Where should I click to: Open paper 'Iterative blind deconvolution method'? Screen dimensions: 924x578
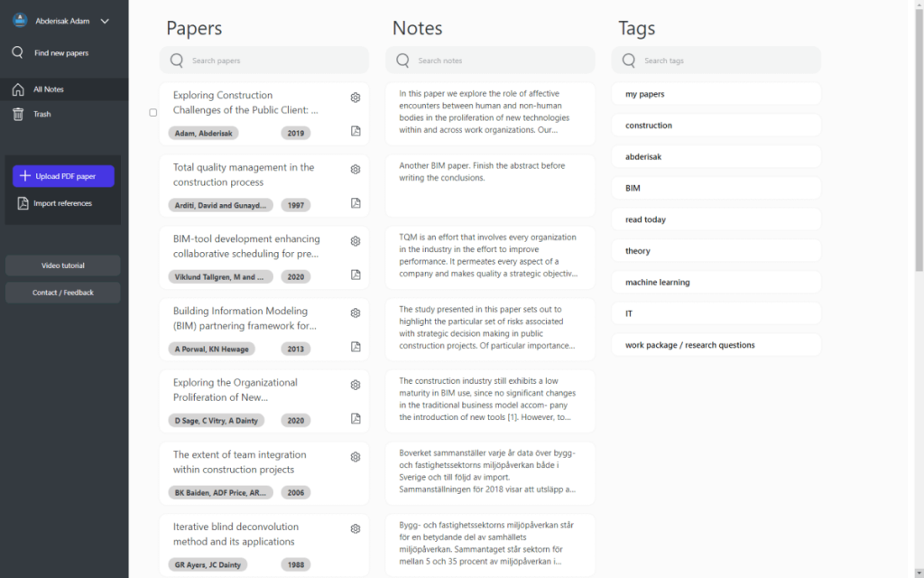236,534
